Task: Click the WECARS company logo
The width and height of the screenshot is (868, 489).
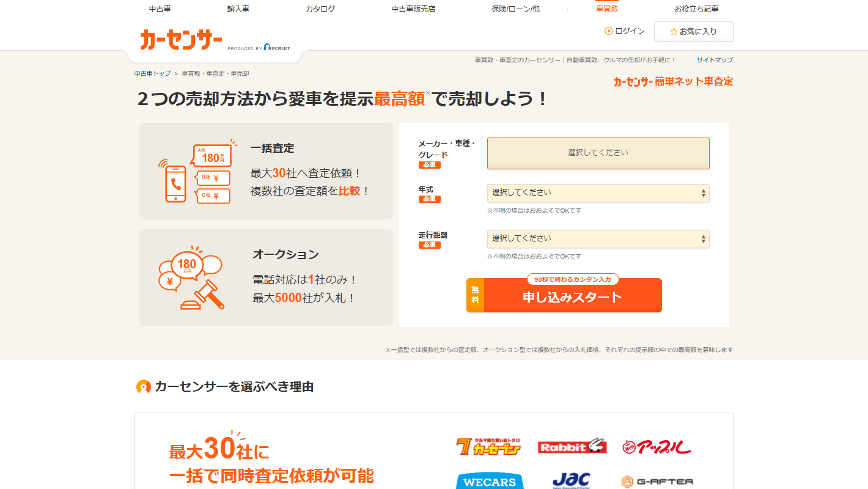Action: 490,482
